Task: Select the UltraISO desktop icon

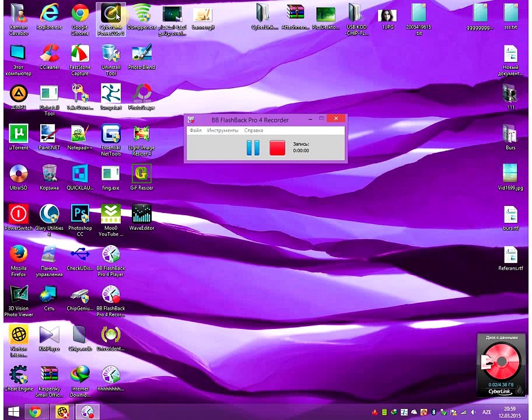Action: coord(19,177)
